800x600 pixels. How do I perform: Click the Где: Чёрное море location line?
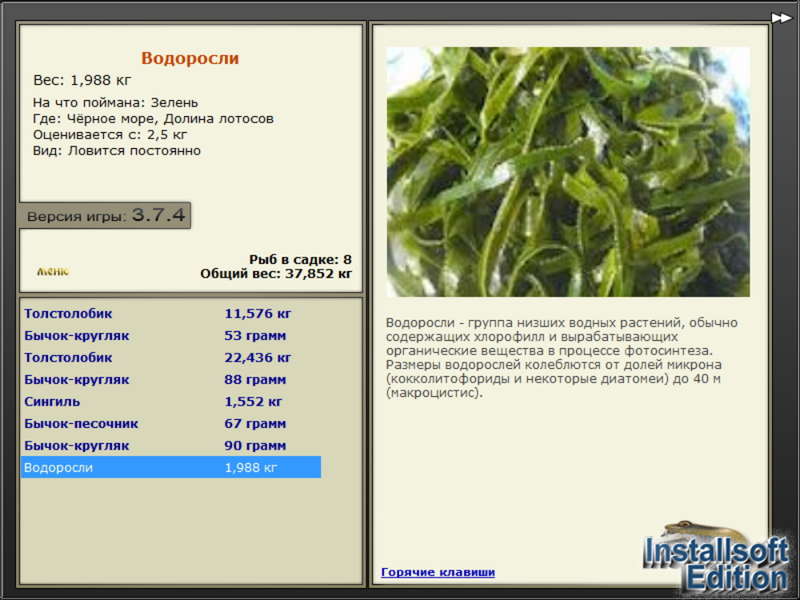click(x=153, y=118)
